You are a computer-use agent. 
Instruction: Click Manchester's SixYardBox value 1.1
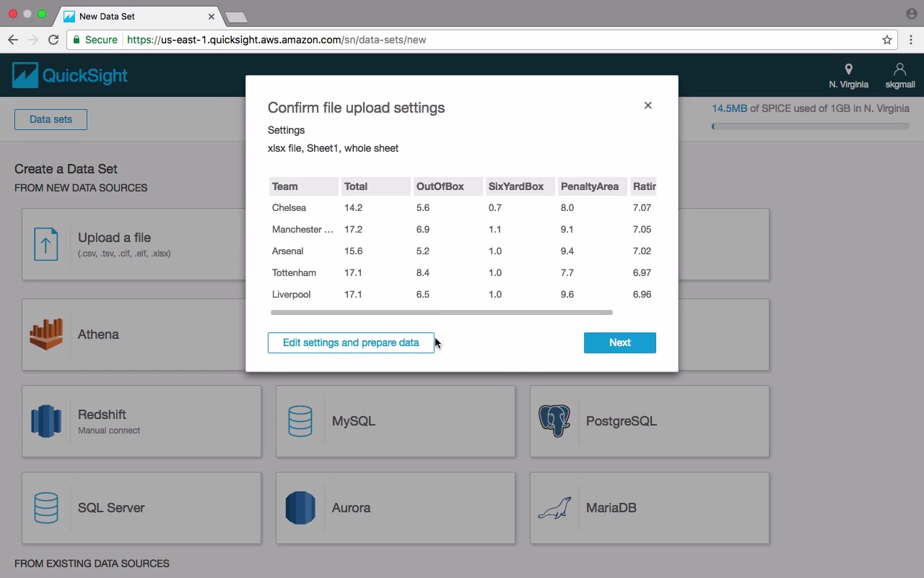[x=494, y=229]
